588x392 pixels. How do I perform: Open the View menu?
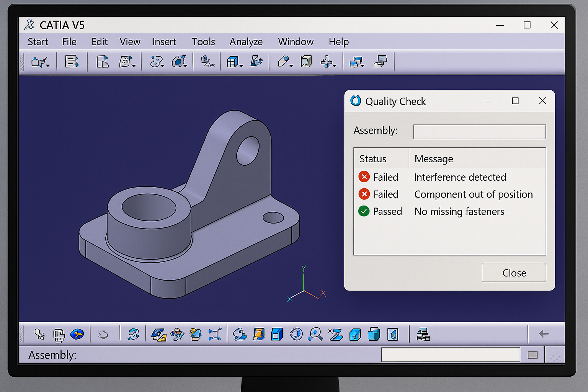click(129, 41)
